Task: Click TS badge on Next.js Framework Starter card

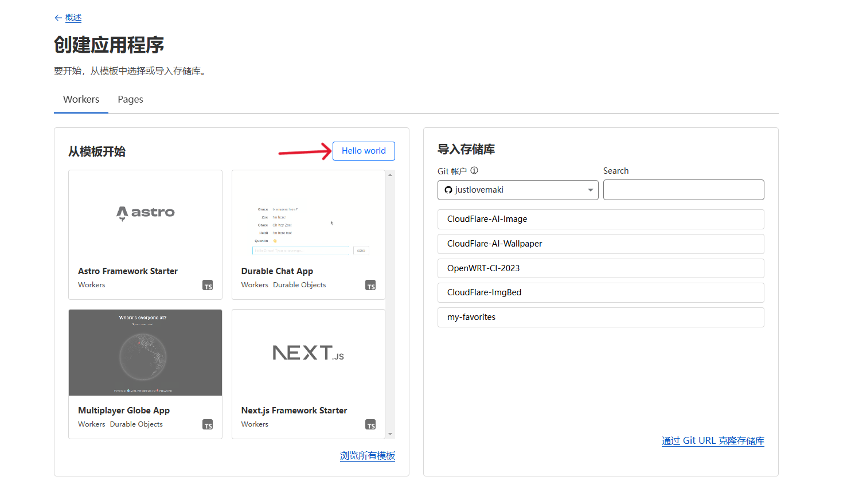Action: pos(370,425)
